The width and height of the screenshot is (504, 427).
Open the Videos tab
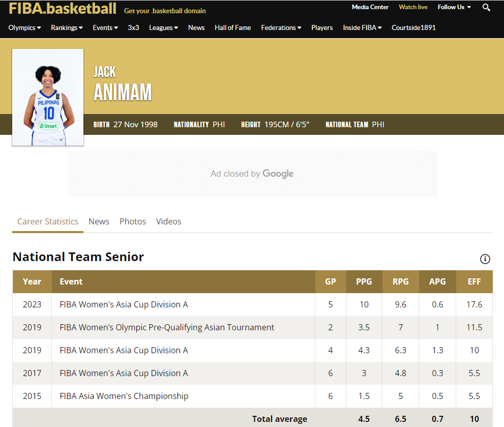point(168,221)
